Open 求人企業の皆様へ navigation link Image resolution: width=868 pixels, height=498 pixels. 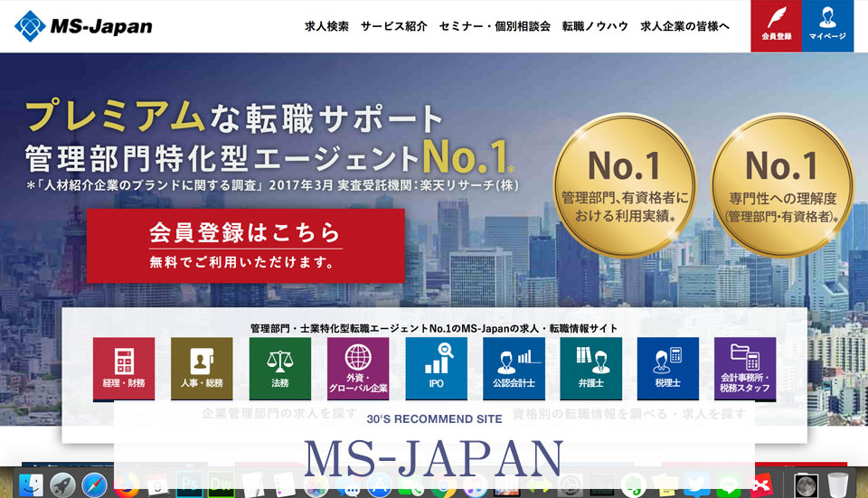[x=684, y=26]
